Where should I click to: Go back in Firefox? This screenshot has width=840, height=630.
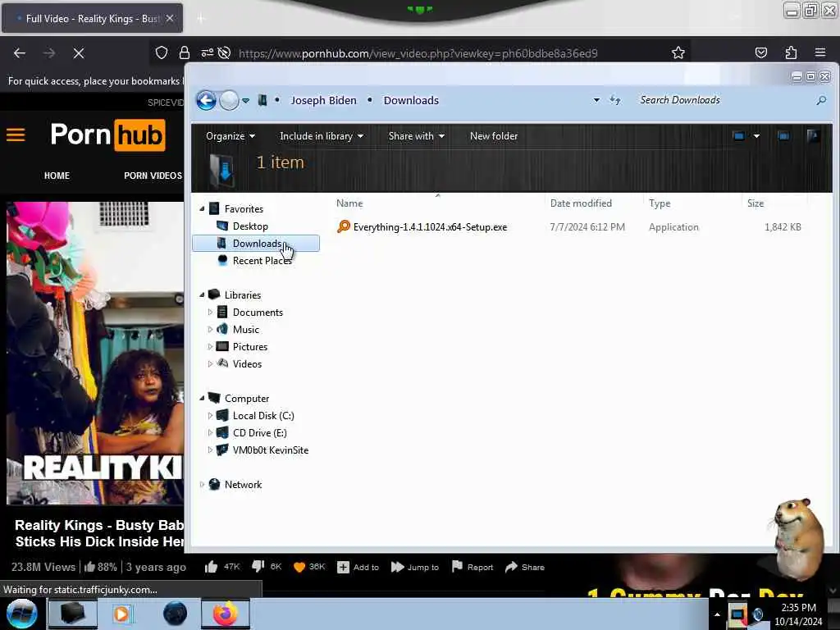coord(20,53)
